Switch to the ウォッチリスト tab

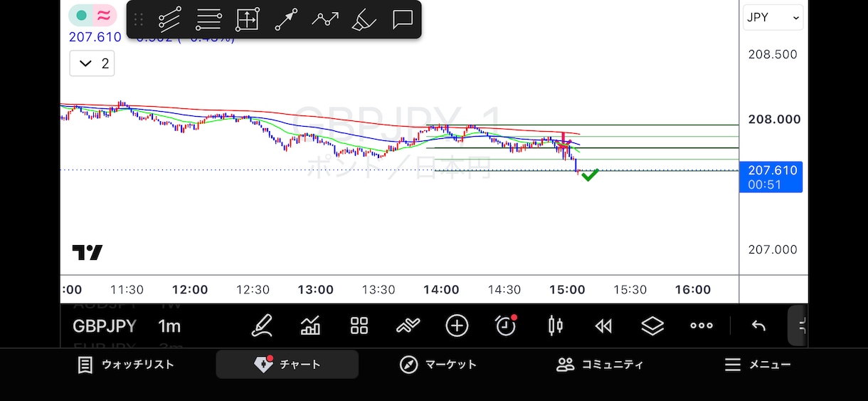point(126,365)
